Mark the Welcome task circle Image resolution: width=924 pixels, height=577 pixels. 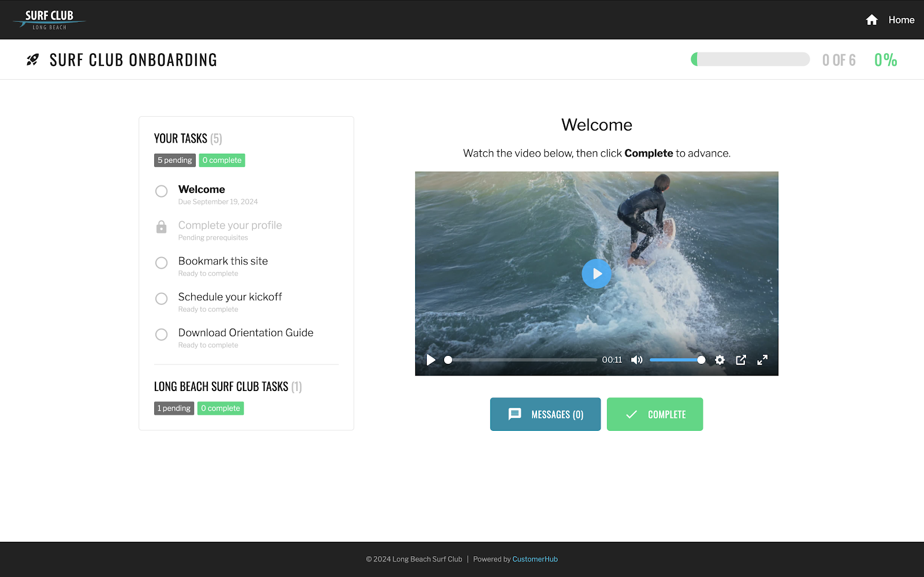click(x=162, y=191)
